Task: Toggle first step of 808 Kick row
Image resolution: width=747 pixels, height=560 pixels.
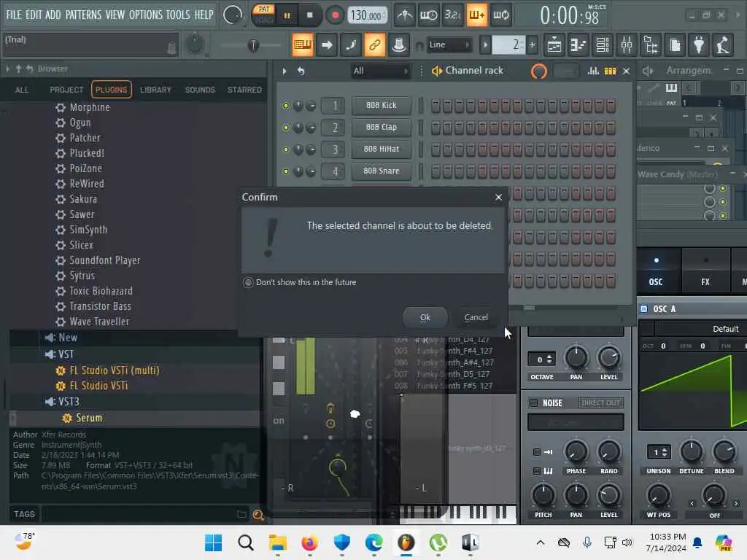Action: click(x=436, y=106)
